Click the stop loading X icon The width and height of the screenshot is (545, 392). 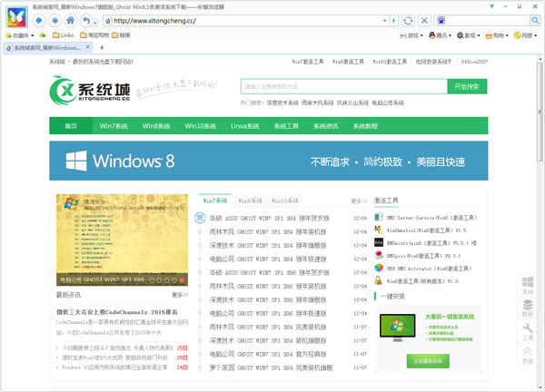coord(424,21)
